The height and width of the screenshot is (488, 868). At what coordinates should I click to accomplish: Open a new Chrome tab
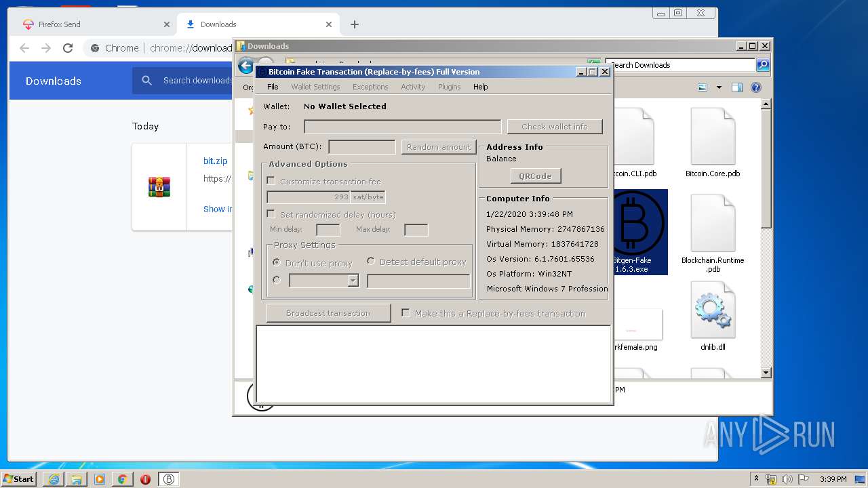click(x=354, y=24)
